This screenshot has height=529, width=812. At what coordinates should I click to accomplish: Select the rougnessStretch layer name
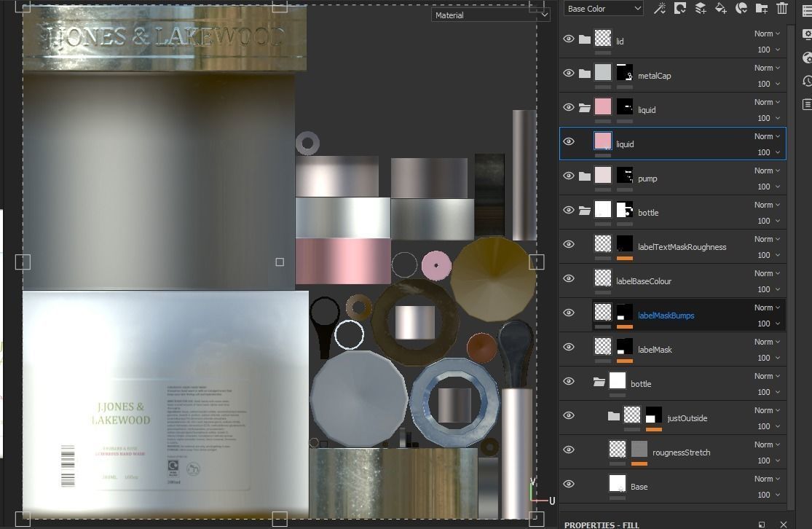click(x=682, y=452)
